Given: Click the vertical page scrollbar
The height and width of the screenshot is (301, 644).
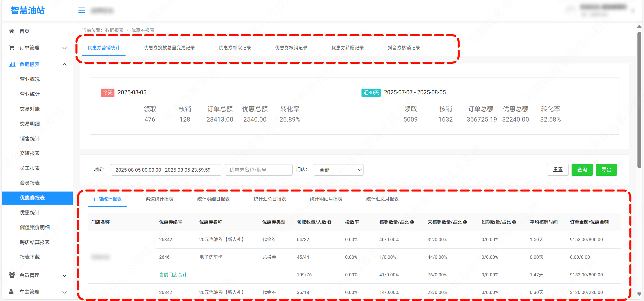Looking at the screenshot, I should (x=639, y=101).
